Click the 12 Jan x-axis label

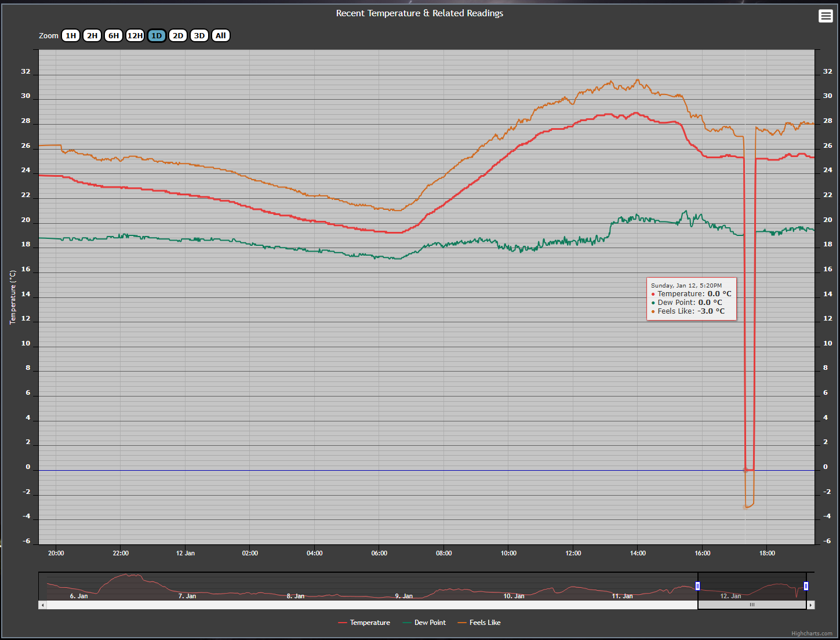186,553
